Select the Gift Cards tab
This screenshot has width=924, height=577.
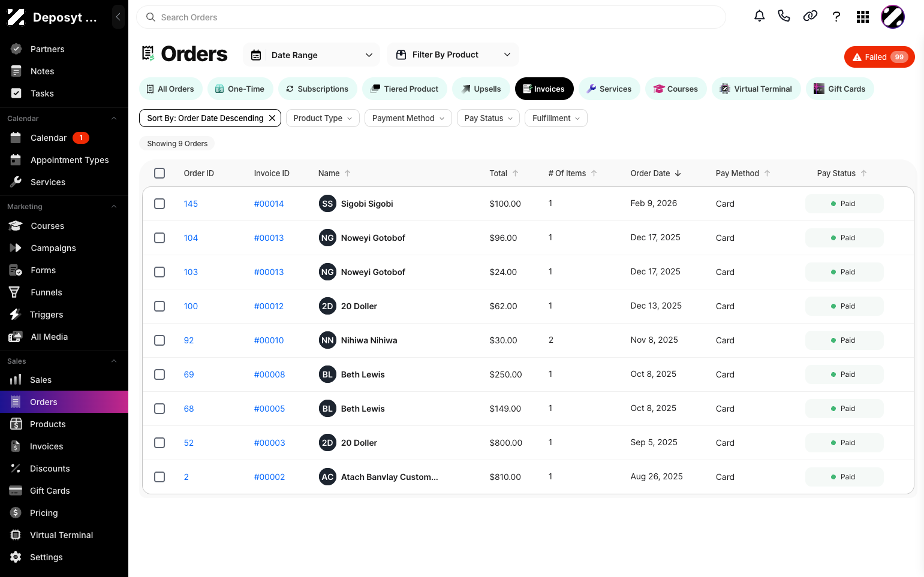pos(840,89)
